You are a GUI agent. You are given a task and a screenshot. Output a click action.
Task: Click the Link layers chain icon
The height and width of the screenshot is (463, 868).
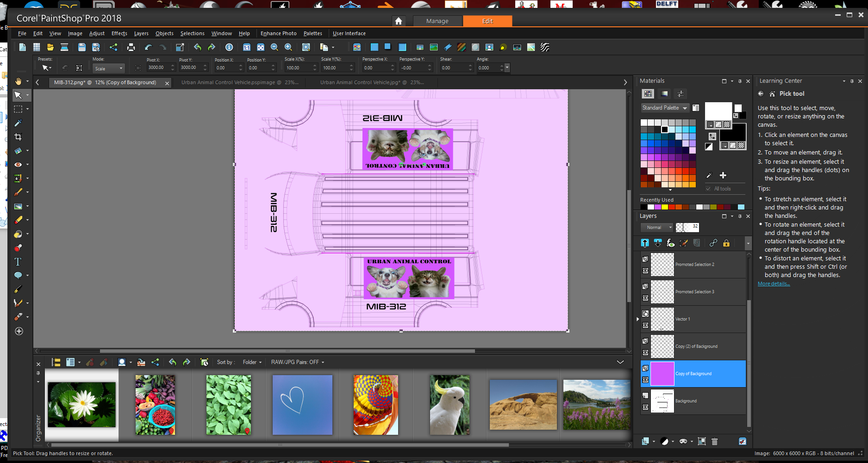[x=713, y=243]
